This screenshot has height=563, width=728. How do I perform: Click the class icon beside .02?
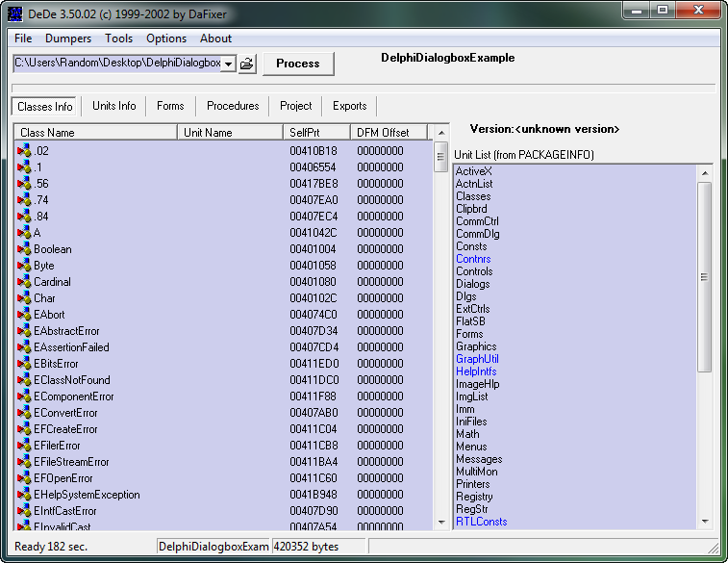[x=24, y=150]
